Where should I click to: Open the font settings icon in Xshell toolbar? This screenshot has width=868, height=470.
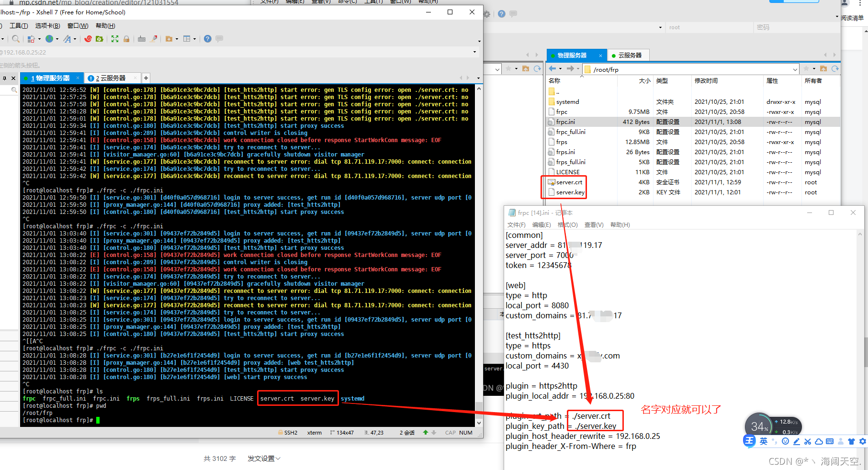[x=67, y=39]
